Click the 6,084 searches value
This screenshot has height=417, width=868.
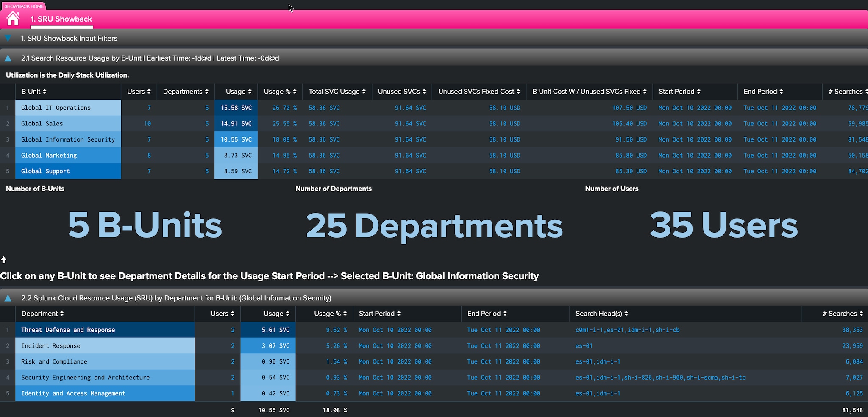(x=854, y=361)
